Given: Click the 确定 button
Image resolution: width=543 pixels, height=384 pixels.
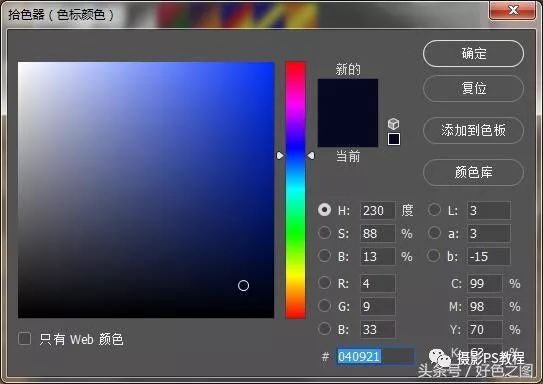Looking at the screenshot, I should click(473, 54).
